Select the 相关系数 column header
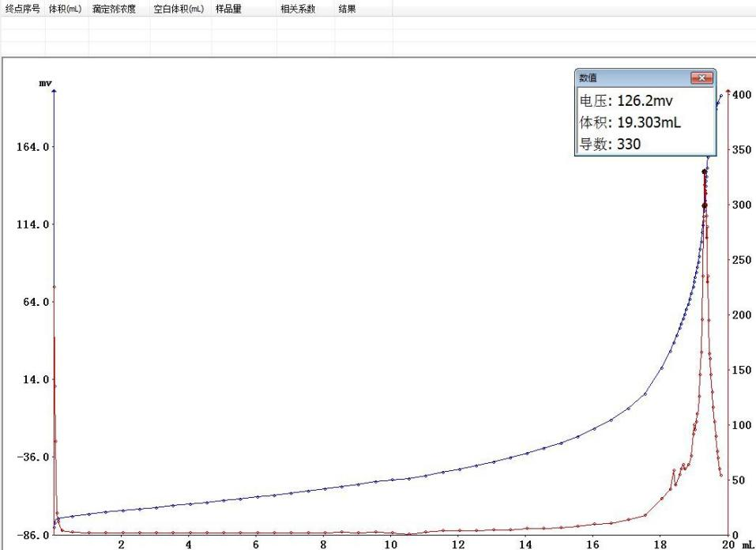 298,9
